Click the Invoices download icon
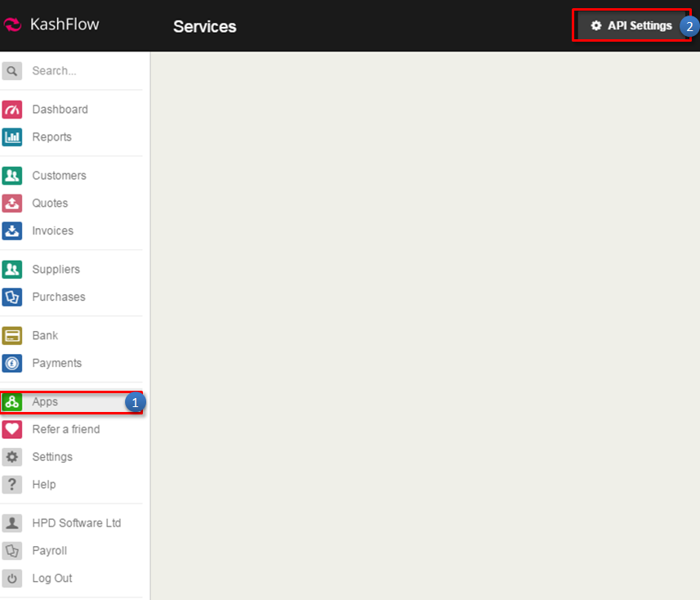This screenshot has height=600, width=700. [12, 231]
